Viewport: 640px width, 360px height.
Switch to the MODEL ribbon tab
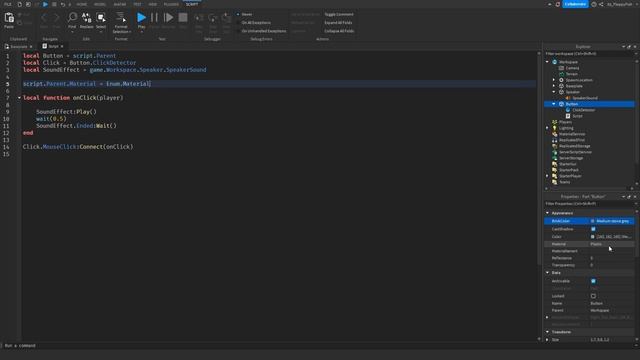point(100,4)
